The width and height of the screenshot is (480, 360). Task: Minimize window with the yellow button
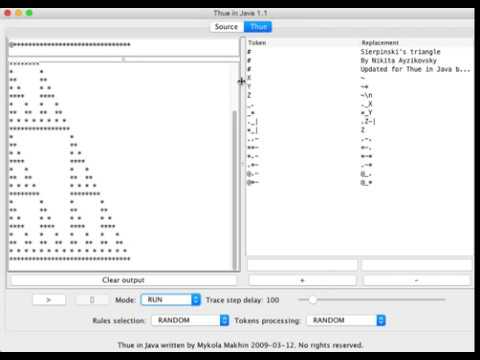point(19,13)
